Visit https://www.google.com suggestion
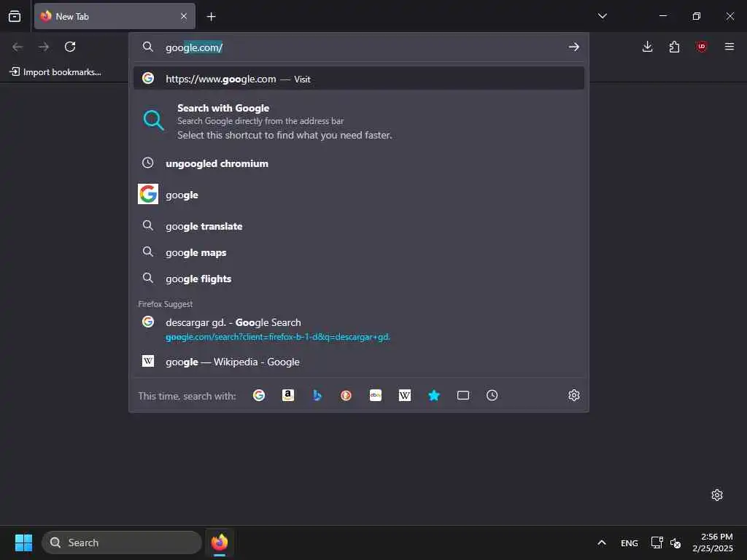The height and width of the screenshot is (560, 747). [359, 79]
